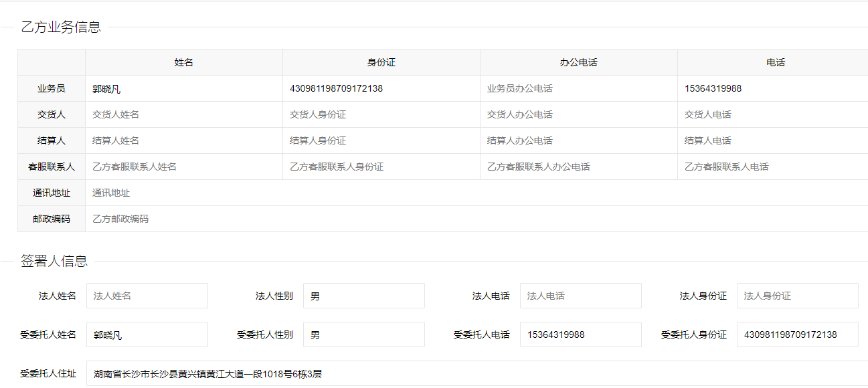Click the 业务员 name field 郭晓凡
Image resolution: width=868 pixels, height=388 pixels.
183,88
